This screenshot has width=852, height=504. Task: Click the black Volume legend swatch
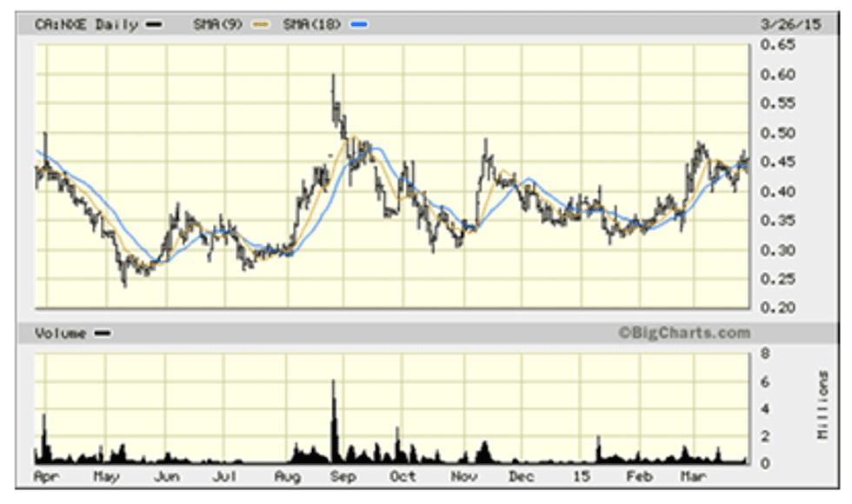[102, 333]
